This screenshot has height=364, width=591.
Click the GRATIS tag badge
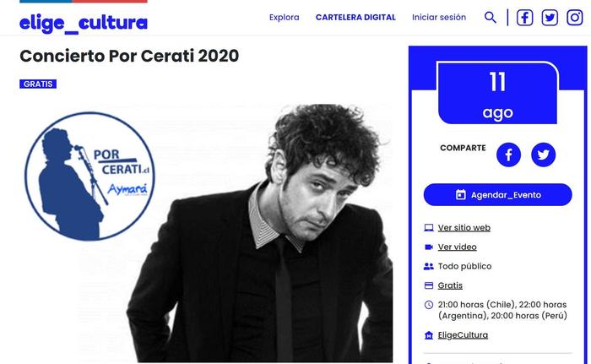click(x=38, y=84)
